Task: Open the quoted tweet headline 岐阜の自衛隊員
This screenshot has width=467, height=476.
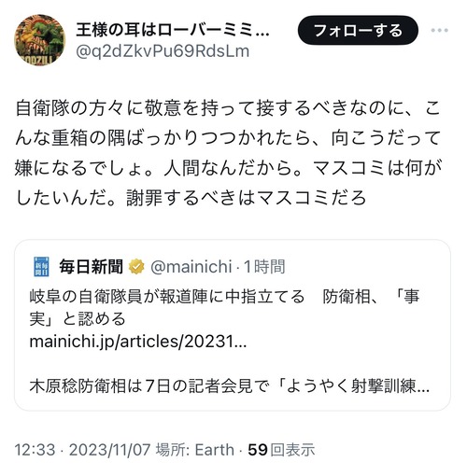Action: tap(224, 296)
